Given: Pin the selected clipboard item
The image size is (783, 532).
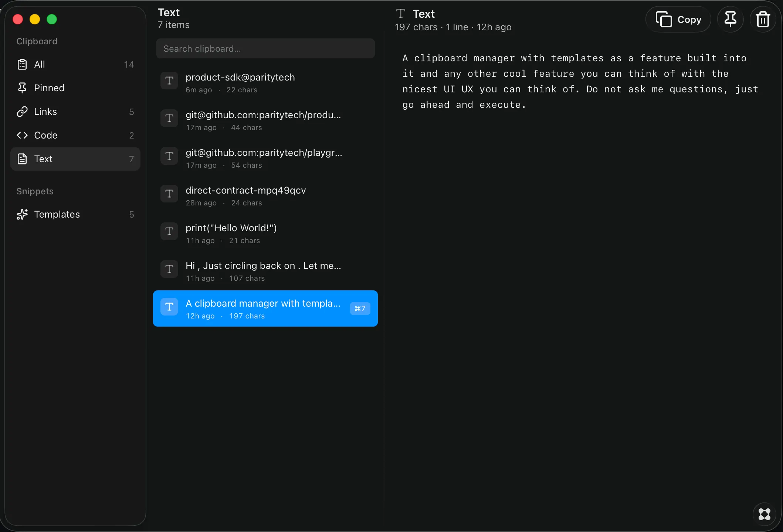Looking at the screenshot, I should pos(730,19).
